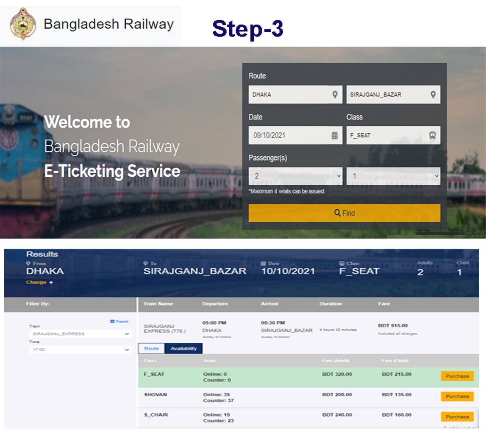The height and width of the screenshot is (448, 486).
Task: Click the Date field showing 09/10/2021
Action: click(x=295, y=135)
